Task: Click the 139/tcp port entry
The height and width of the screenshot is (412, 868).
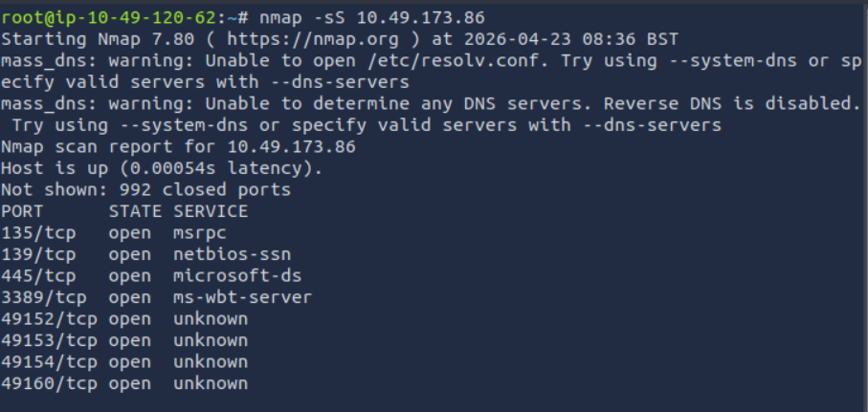Action: point(38,255)
